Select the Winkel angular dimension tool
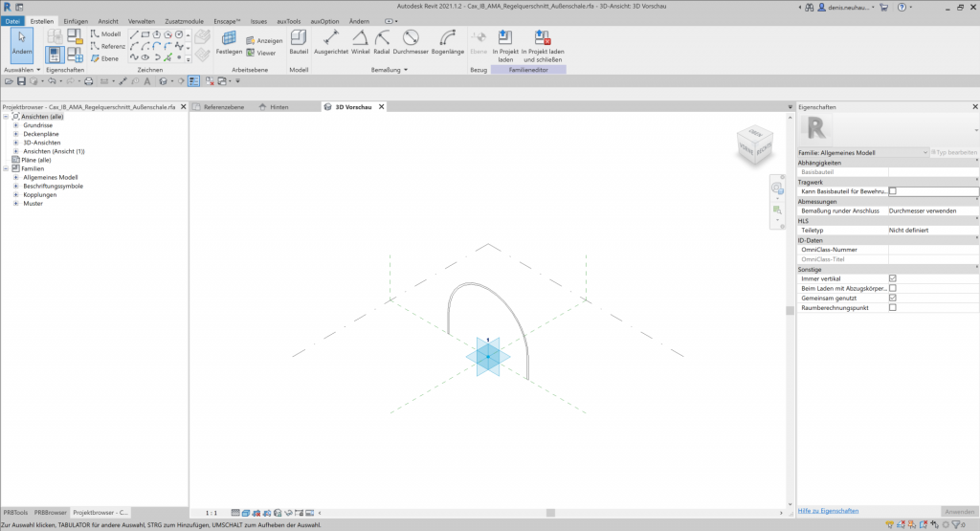The height and width of the screenshot is (531, 980). [x=360, y=41]
